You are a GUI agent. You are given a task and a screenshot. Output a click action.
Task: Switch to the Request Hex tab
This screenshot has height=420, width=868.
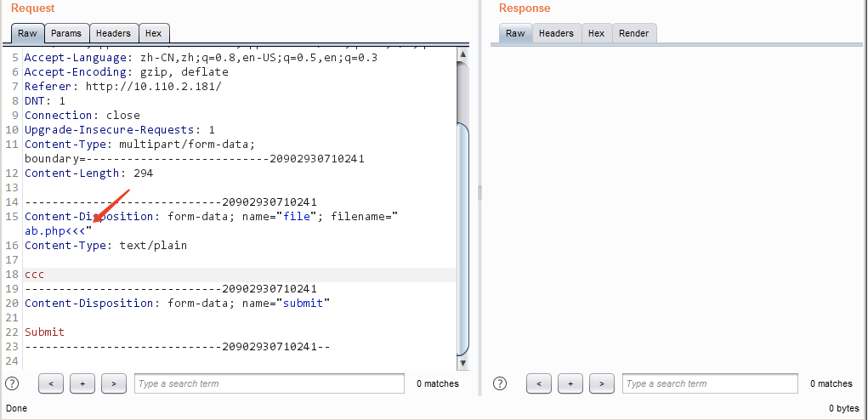pos(154,33)
